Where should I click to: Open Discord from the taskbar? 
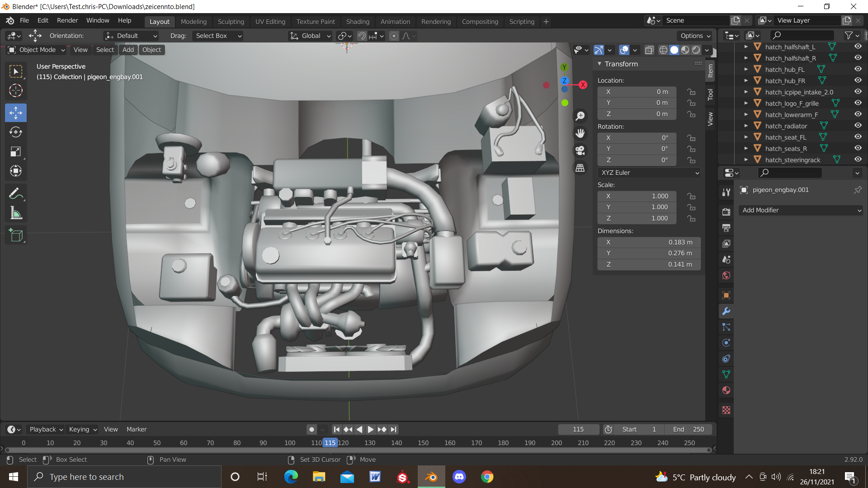point(459,477)
